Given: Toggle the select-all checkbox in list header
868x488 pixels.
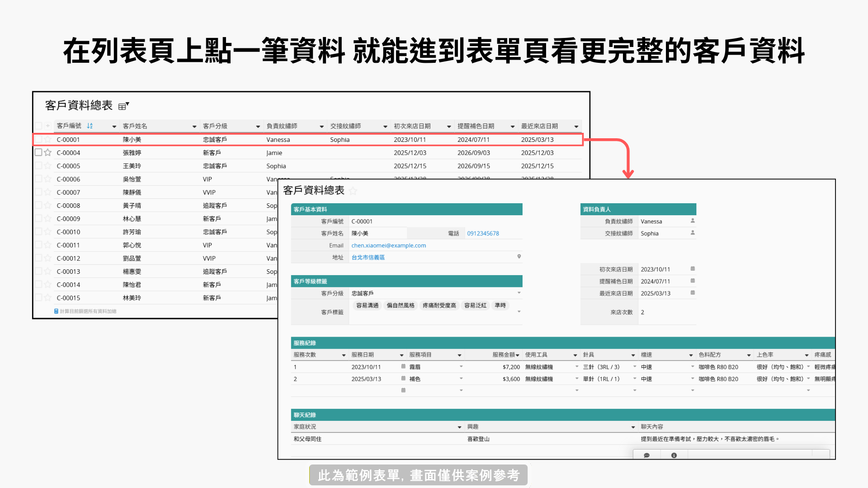Looking at the screenshot, I should (38, 126).
